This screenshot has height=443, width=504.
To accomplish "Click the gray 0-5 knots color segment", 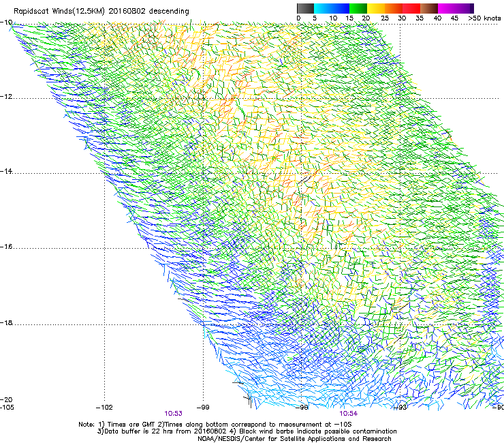I will (305, 8).
